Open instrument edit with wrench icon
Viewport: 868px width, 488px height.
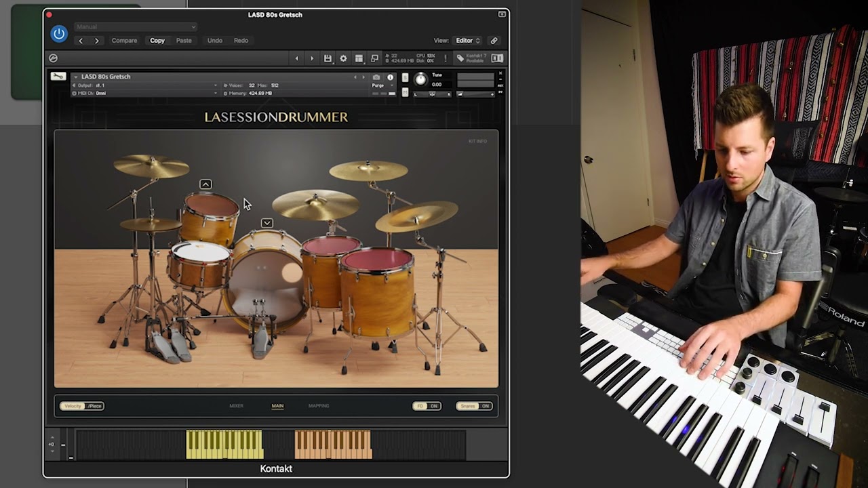click(x=58, y=76)
